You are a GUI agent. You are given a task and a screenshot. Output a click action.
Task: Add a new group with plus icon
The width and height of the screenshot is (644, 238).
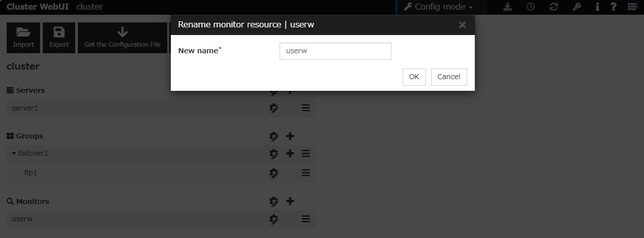point(290,136)
